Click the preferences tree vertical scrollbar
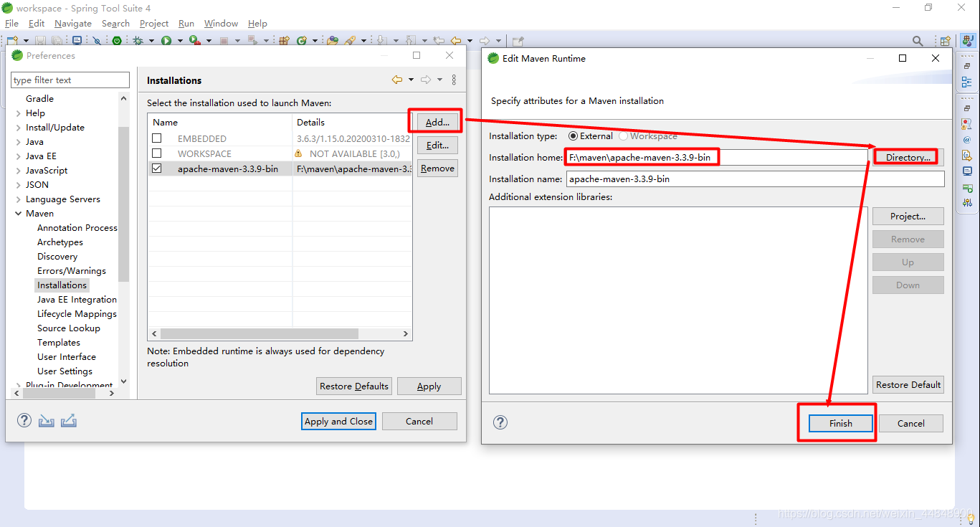 pos(123,204)
